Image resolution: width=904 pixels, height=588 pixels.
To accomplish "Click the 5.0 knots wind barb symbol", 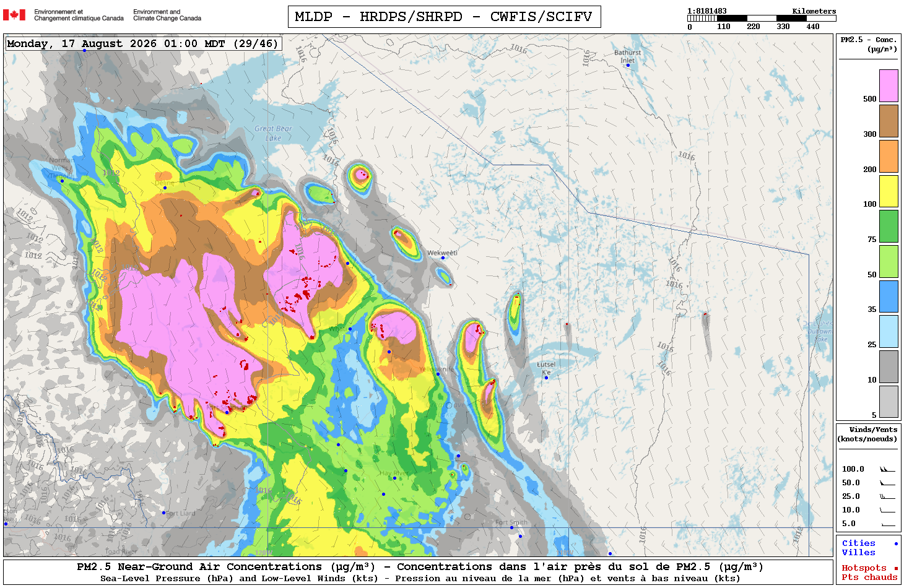I will [887, 524].
